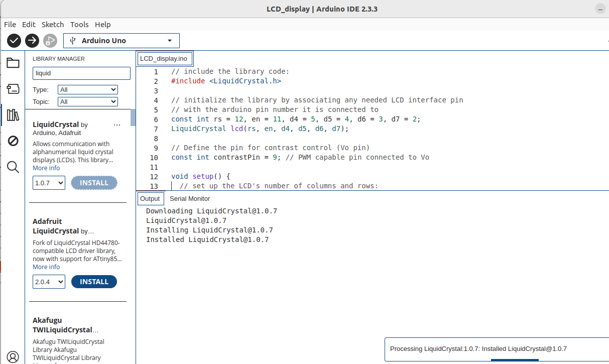This screenshot has width=609, height=364.
Task: Click the Upload arrow button
Action: [32, 41]
